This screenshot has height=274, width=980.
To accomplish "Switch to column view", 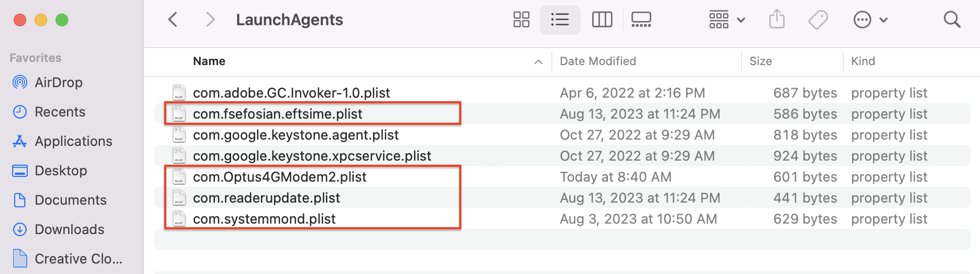I will (602, 20).
